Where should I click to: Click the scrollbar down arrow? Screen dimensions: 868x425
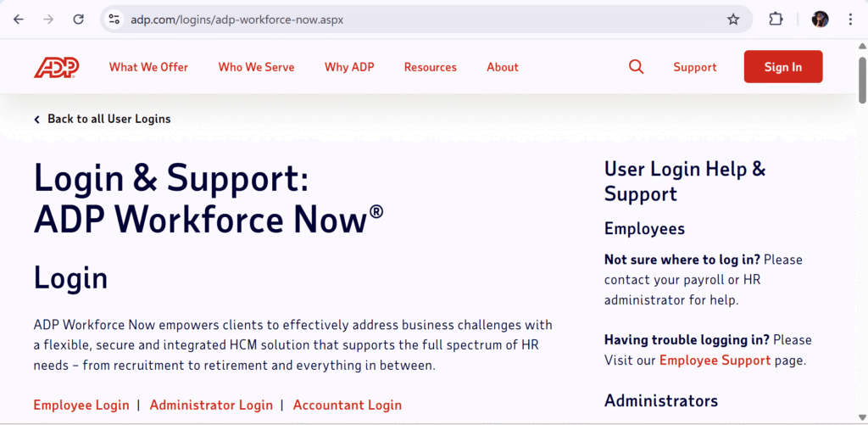(862, 418)
